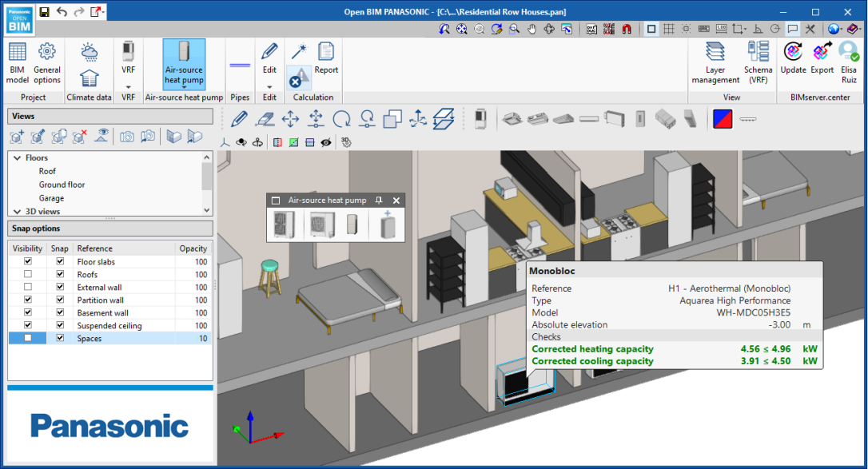868x469 pixels.
Task: Open Schema (VRF) view
Action: tap(758, 63)
